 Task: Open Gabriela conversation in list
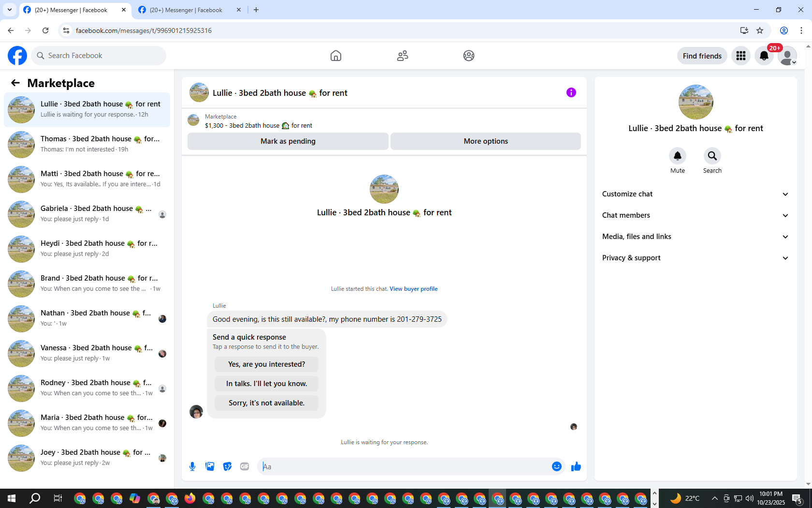(x=87, y=214)
